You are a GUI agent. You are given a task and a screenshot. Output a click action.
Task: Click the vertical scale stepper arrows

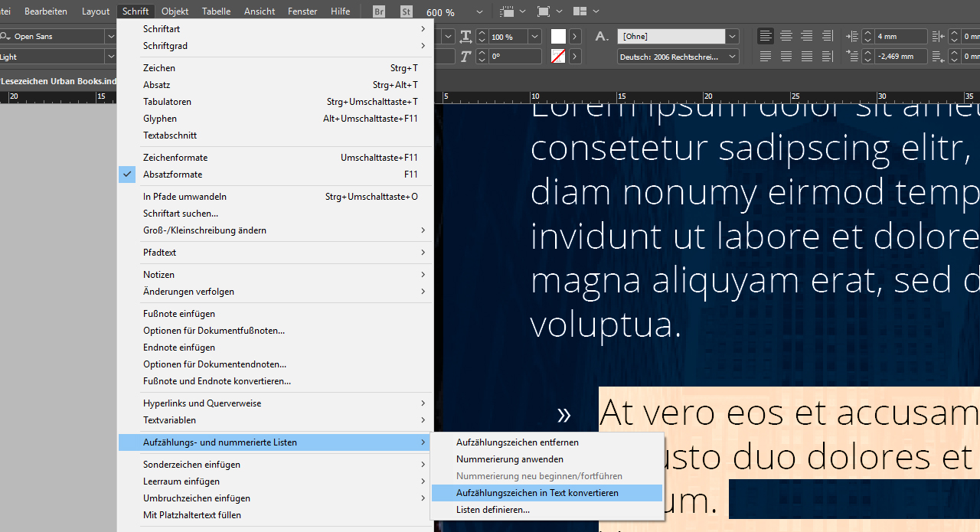[482, 36]
